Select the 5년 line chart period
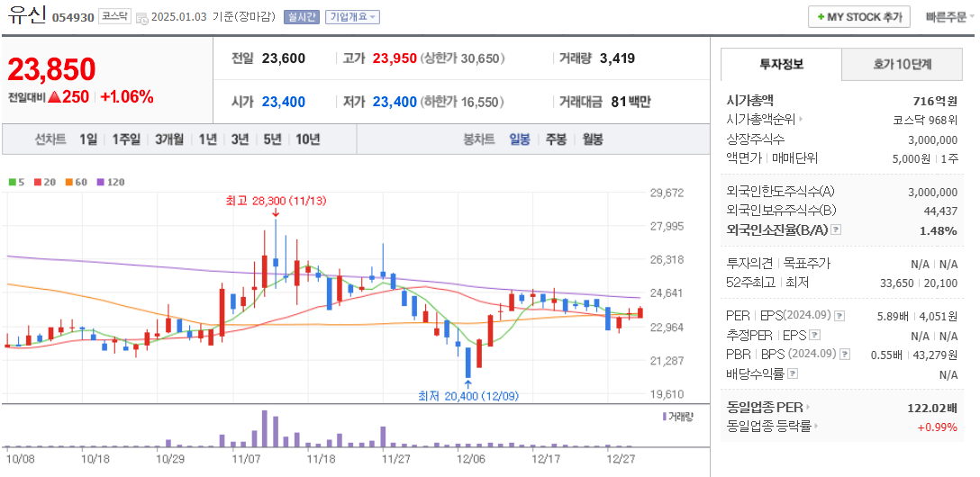Screen dimensions: 980x477 [273, 139]
